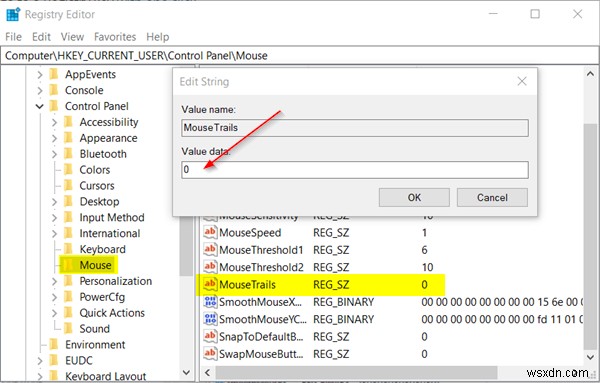The height and width of the screenshot is (383, 600).
Task: Click the SmoothMouseYC binary value icon
Action: click(210, 319)
